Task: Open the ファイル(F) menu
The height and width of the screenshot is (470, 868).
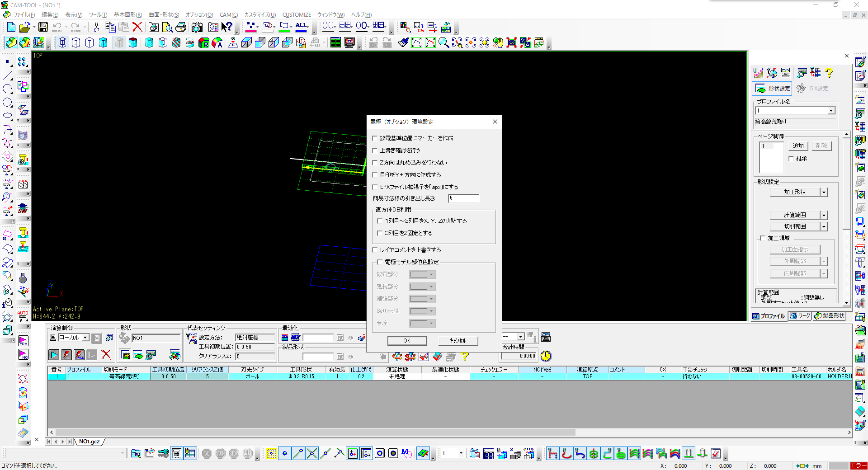Action: point(24,15)
